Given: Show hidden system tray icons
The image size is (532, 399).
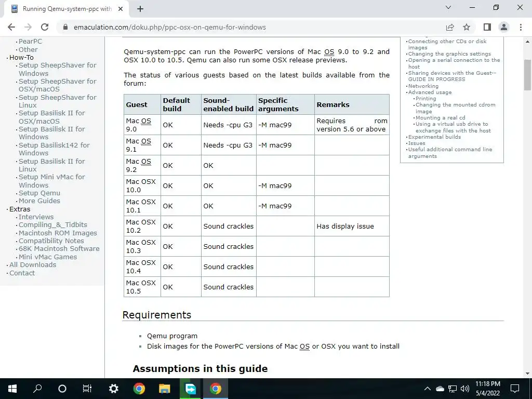Looking at the screenshot, I should pos(428,389).
